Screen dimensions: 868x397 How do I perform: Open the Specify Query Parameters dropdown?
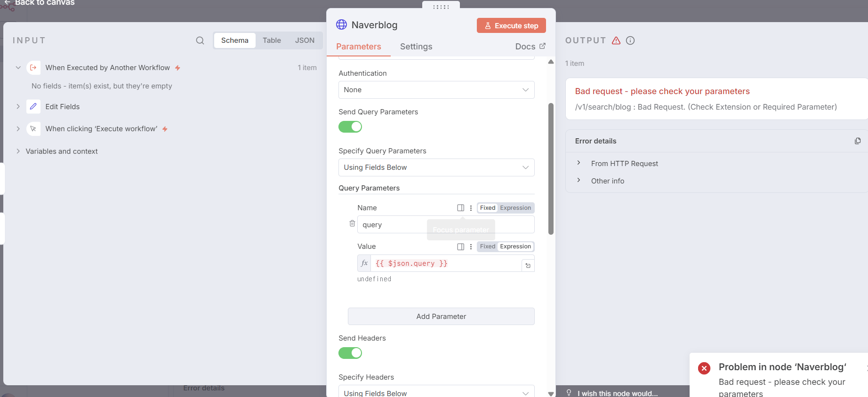pyautogui.click(x=436, y=167)
